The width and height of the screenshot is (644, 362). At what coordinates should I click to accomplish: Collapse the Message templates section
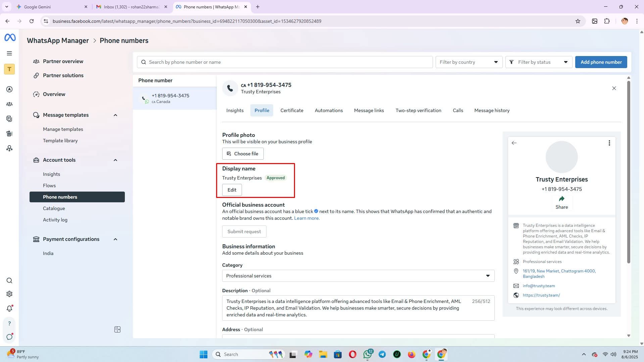point(115,115)
